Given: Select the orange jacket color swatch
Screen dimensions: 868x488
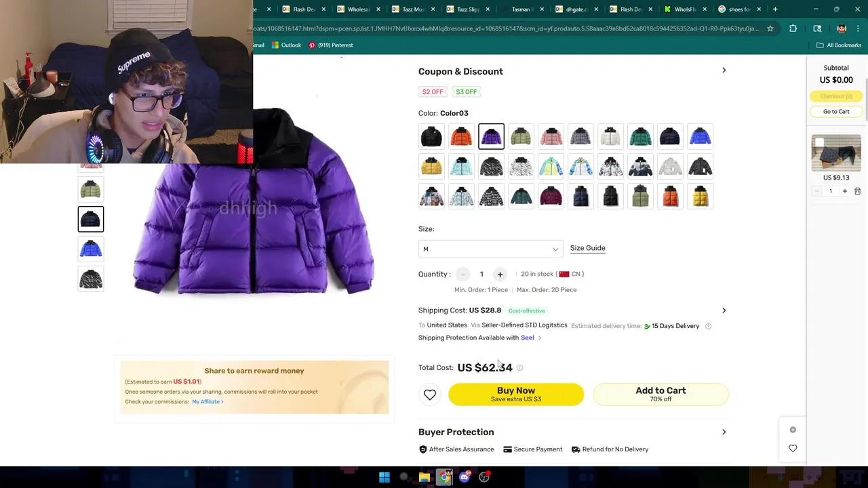Looking at the screenshot, I should pos(461,137).
